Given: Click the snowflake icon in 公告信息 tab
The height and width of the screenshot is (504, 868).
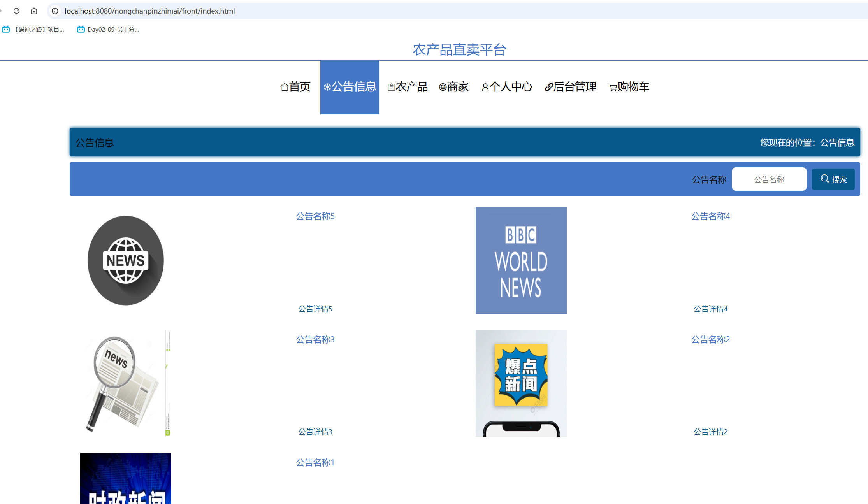Looking at the screenshot, I should tap(327, 87).
